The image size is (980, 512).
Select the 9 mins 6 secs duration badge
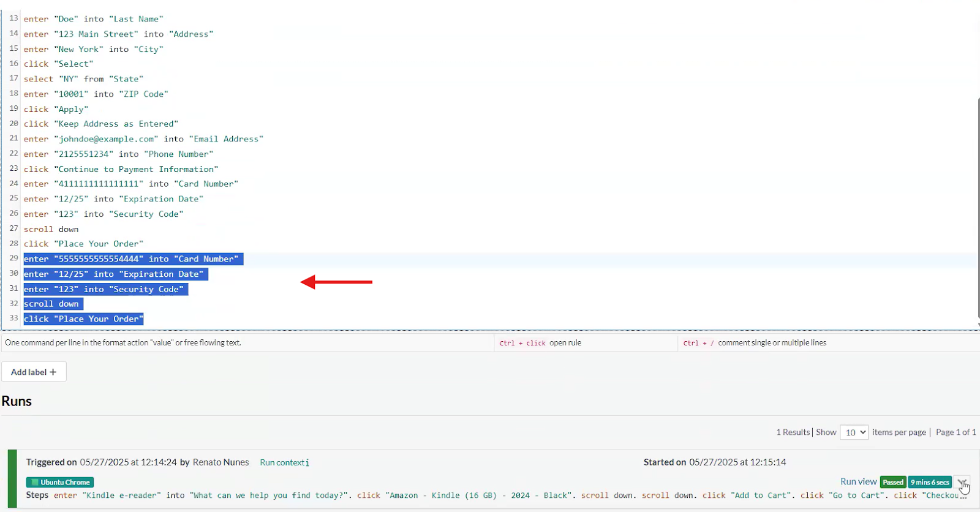(930, 483)
